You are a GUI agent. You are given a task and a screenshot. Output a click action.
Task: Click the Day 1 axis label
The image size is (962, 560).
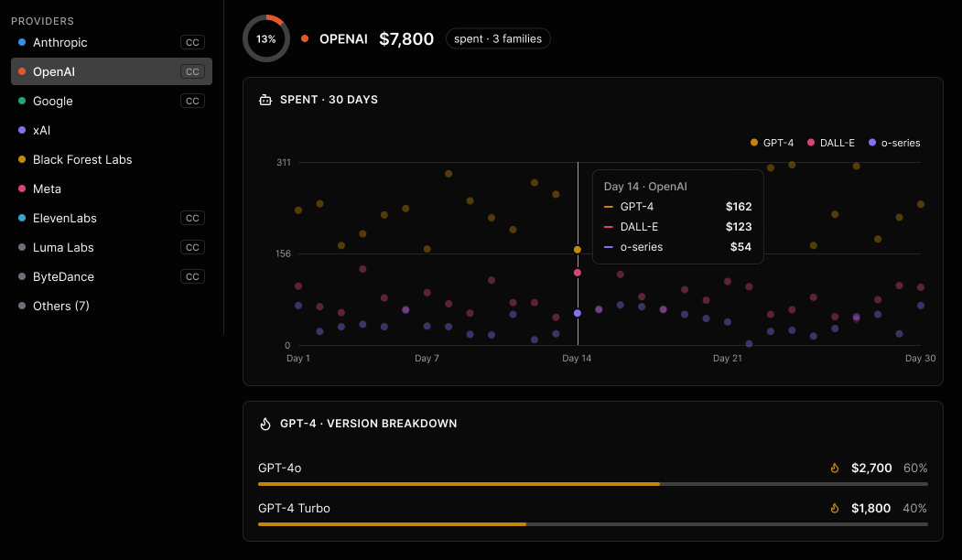point(298,358)
